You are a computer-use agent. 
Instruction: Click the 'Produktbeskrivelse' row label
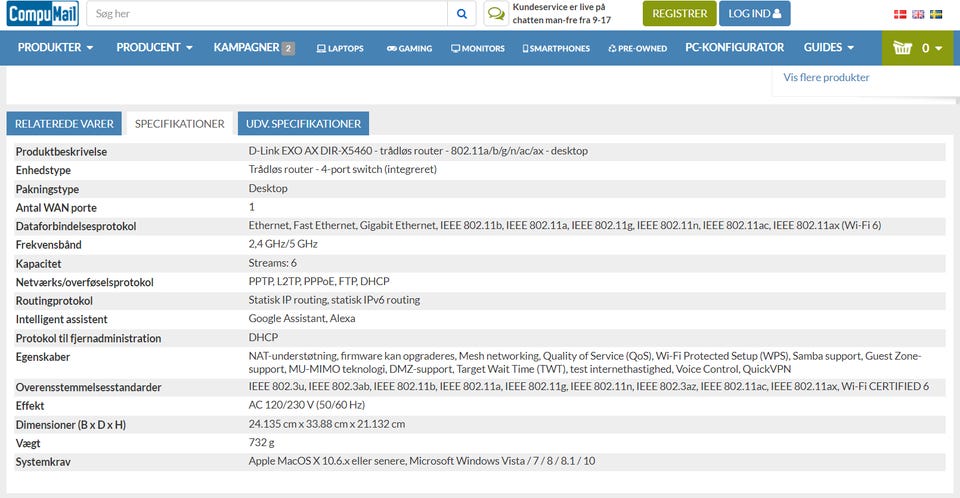61,151
